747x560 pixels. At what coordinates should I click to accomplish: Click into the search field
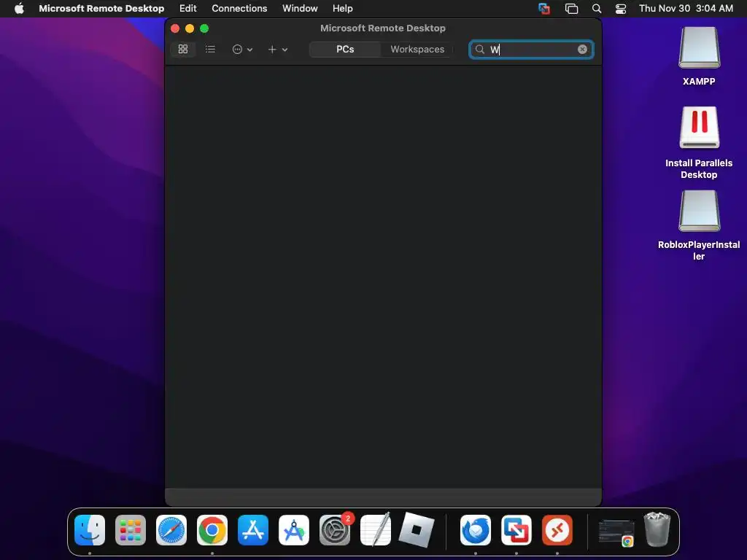click(x=531, y=50)
